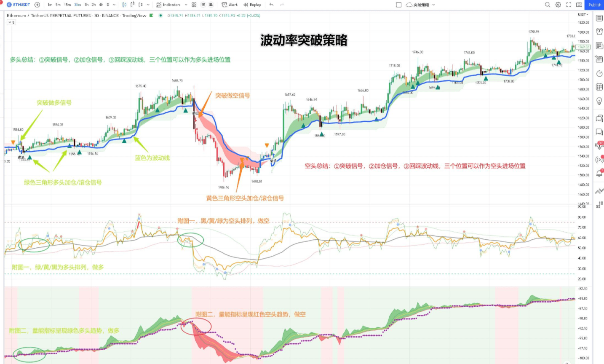Click the C1315.93 close value in legend

227,16
